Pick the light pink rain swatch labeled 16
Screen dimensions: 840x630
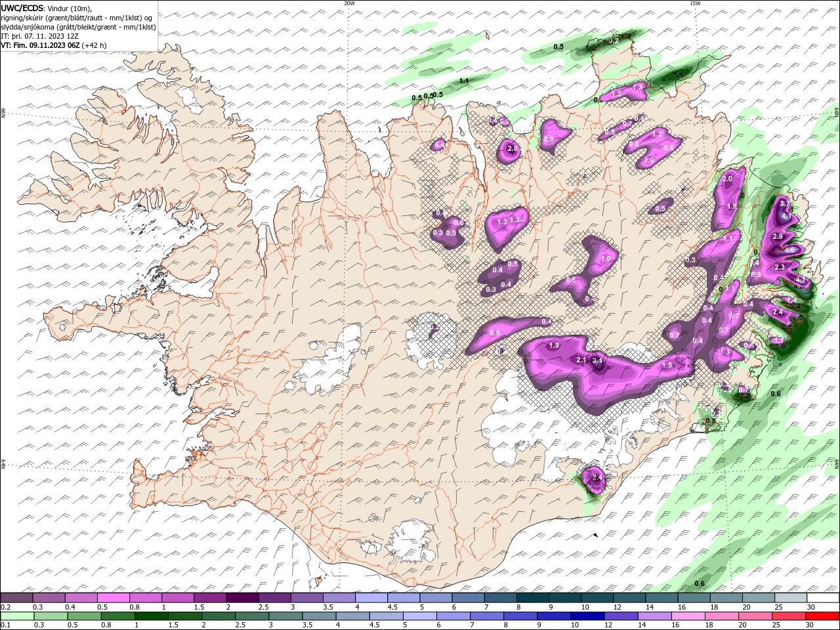[688, 616]
